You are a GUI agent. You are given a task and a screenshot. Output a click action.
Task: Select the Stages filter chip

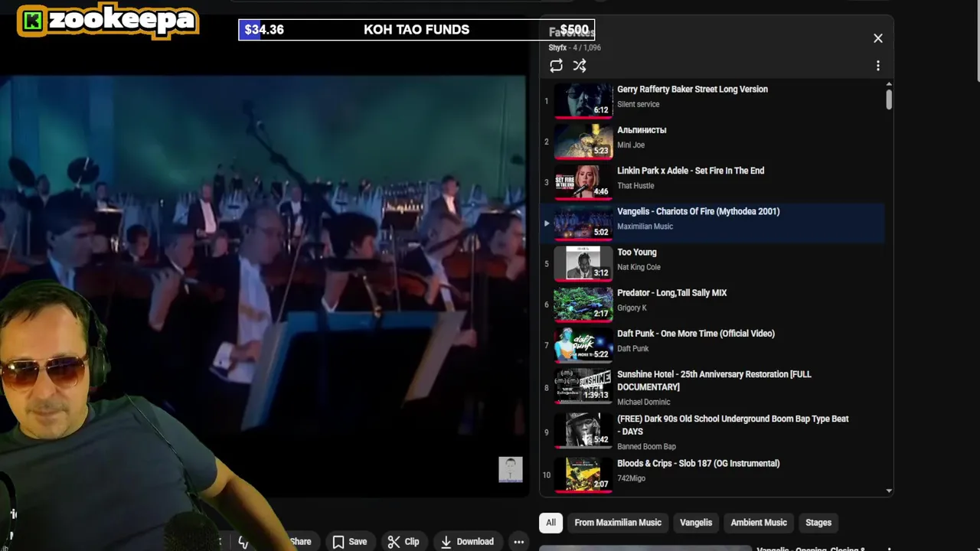click(818, 523)
